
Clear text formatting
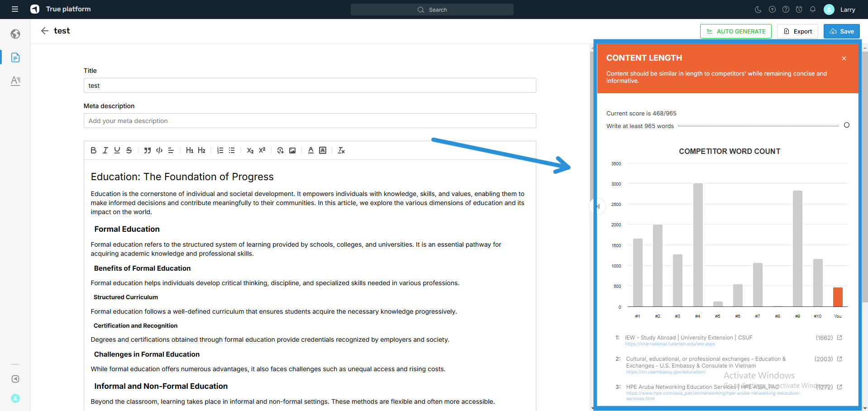pos(341,150)
